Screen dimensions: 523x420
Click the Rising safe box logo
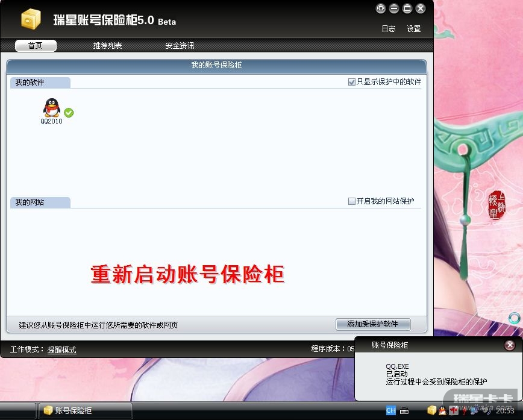(31, 19)
